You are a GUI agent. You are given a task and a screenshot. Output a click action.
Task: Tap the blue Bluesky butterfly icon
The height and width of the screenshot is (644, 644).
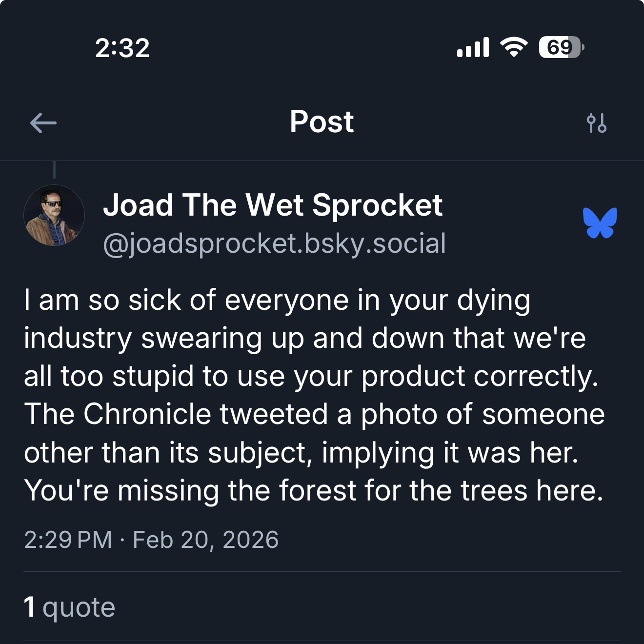[600, 223]
